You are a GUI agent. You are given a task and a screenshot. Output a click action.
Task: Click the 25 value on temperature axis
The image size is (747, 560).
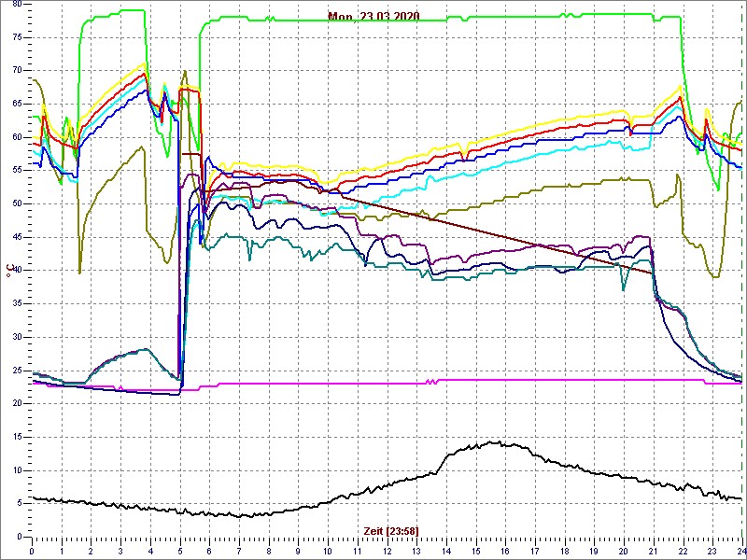point(14,370)
